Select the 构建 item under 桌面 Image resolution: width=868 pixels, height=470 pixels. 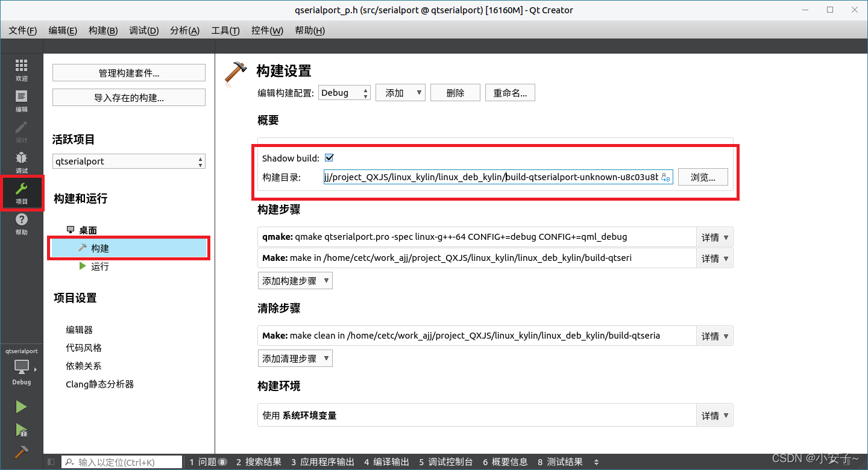point(129,248)
